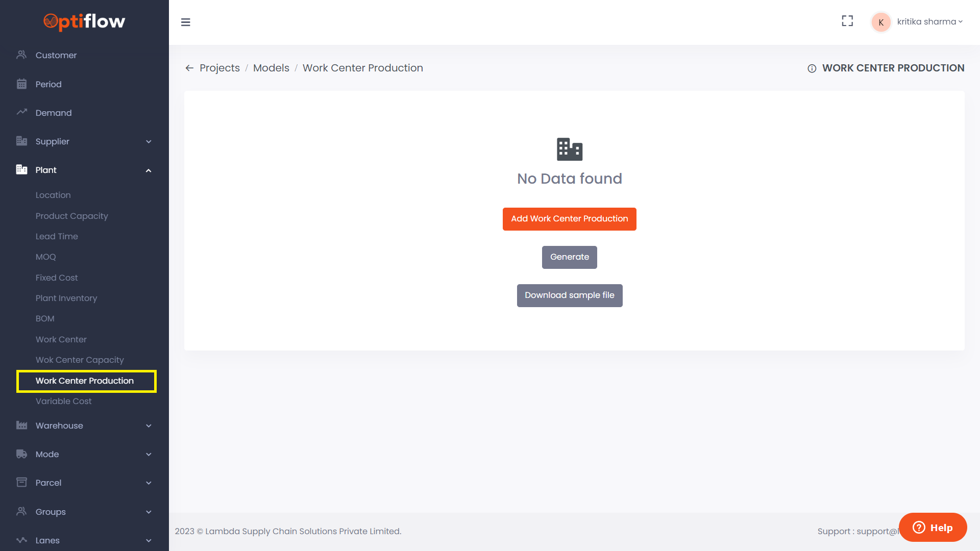
Task: Toggle fullscreen mode icon
Action: pos(847,21)
